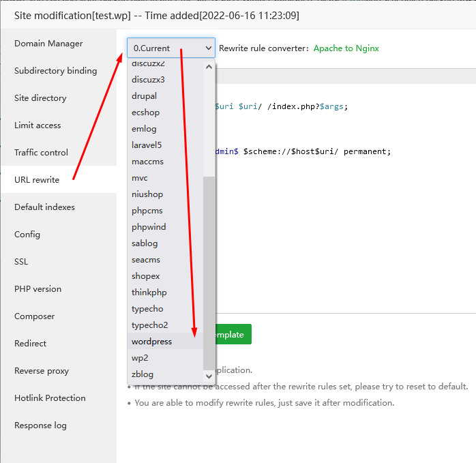The image size is (476, 463).
Task: Click the Apache to Nginx converter link
Action: pos(346,48)
